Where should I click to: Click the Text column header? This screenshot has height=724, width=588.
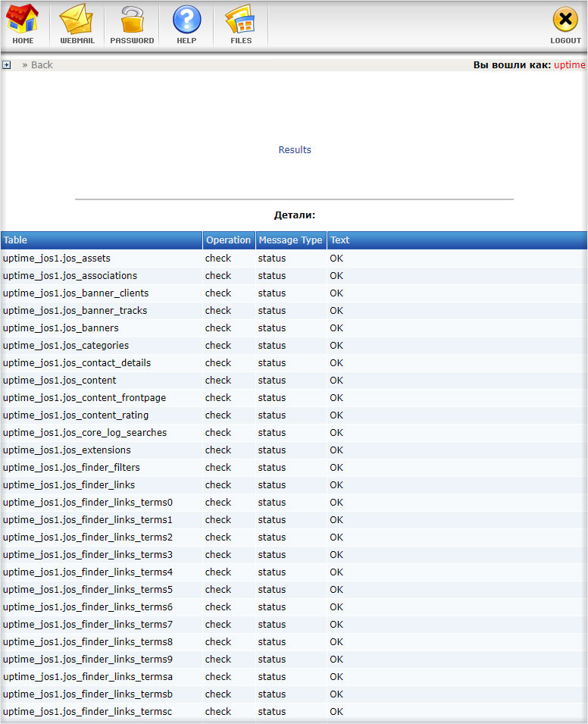(457, 240)
